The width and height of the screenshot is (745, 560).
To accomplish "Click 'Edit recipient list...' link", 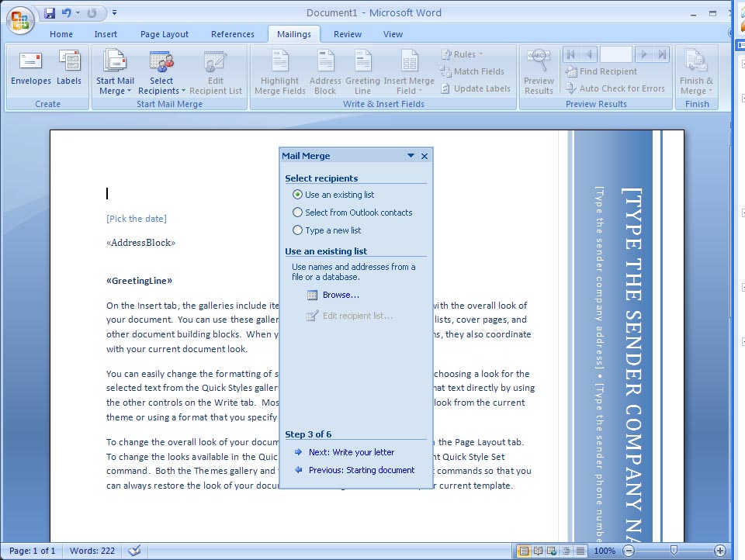I will [357, 316].
